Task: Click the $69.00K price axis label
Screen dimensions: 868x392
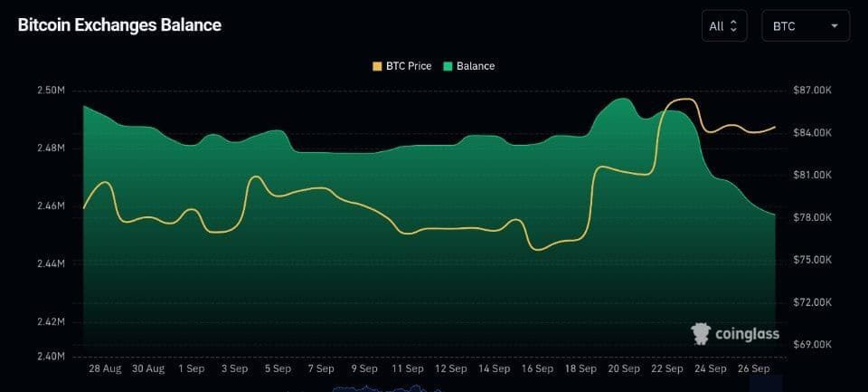Action: coord(812,344)
